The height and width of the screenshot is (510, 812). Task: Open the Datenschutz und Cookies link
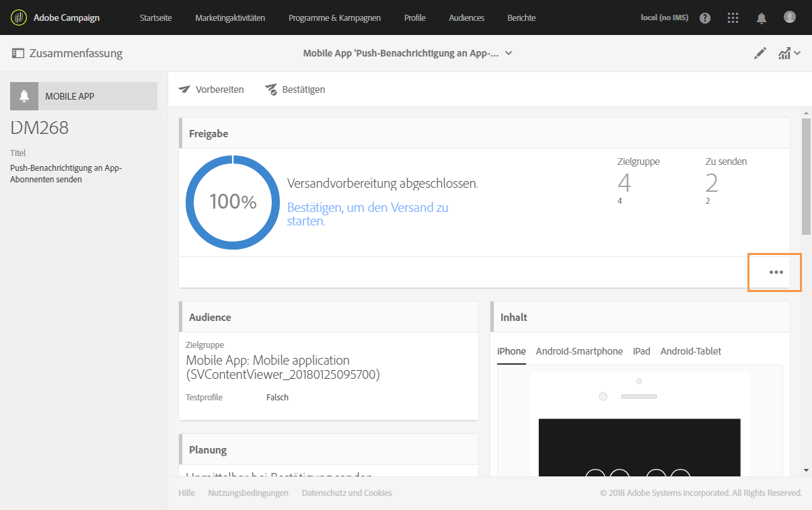pos(346,493)
